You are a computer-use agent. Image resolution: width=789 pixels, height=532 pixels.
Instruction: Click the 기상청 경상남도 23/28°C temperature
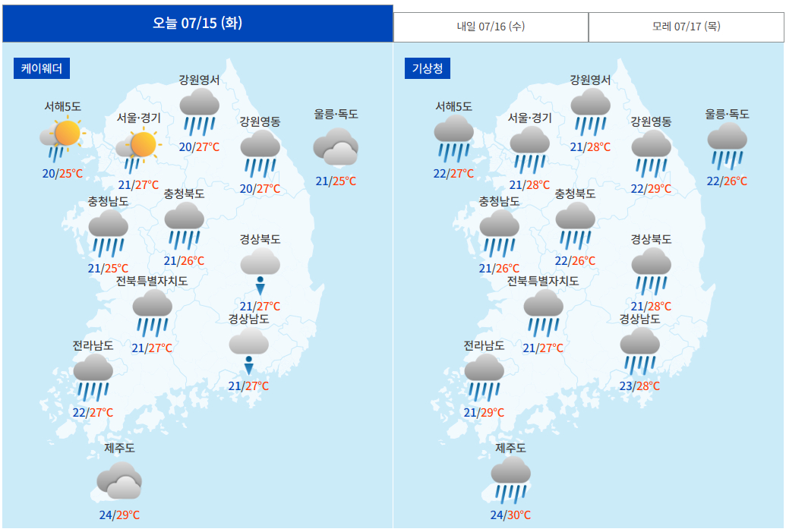pos(639,386)
